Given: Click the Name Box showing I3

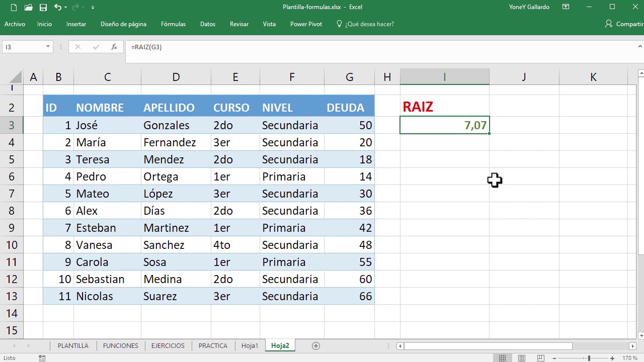Looking at the screenshot, I should (x=23, y=47).
